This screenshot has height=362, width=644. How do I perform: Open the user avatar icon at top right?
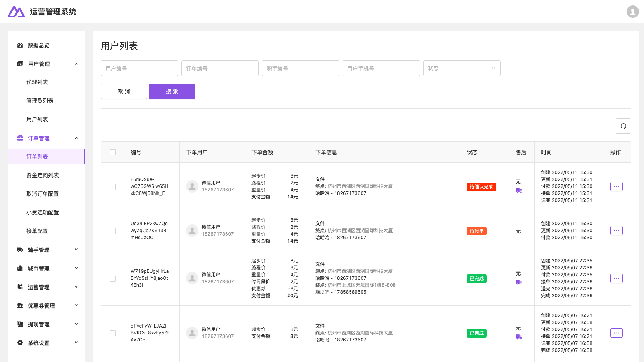[633, 12]
